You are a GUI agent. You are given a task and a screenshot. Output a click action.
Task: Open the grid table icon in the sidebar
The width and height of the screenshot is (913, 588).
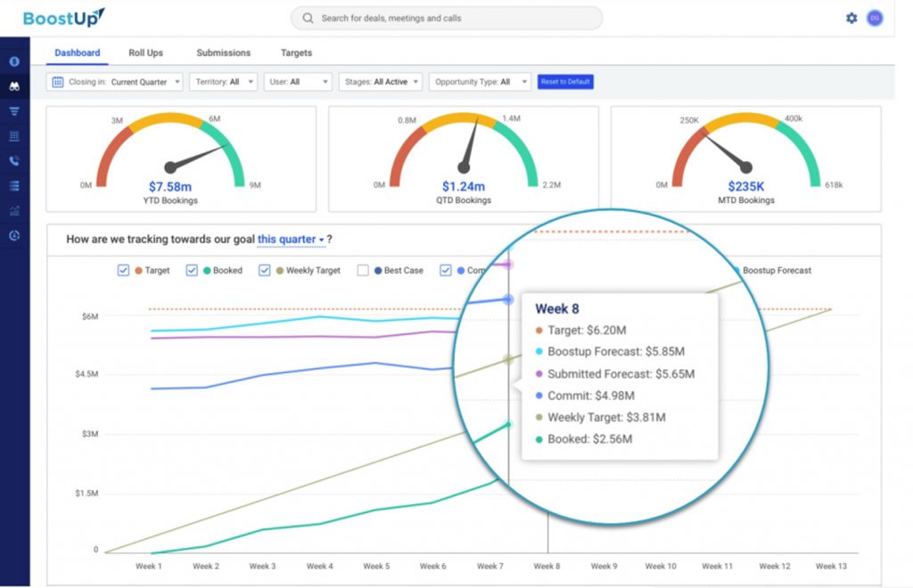point(14,136)
